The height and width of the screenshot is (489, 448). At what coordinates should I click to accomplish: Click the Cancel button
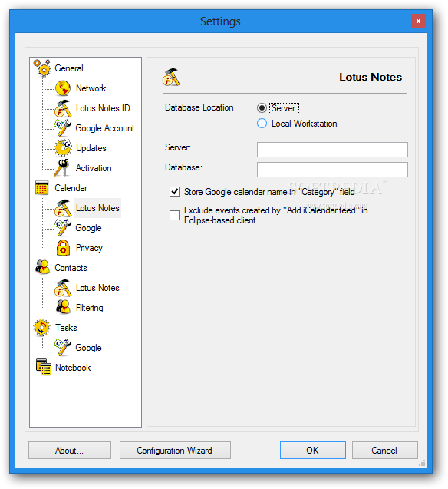[x=385, y=450]
